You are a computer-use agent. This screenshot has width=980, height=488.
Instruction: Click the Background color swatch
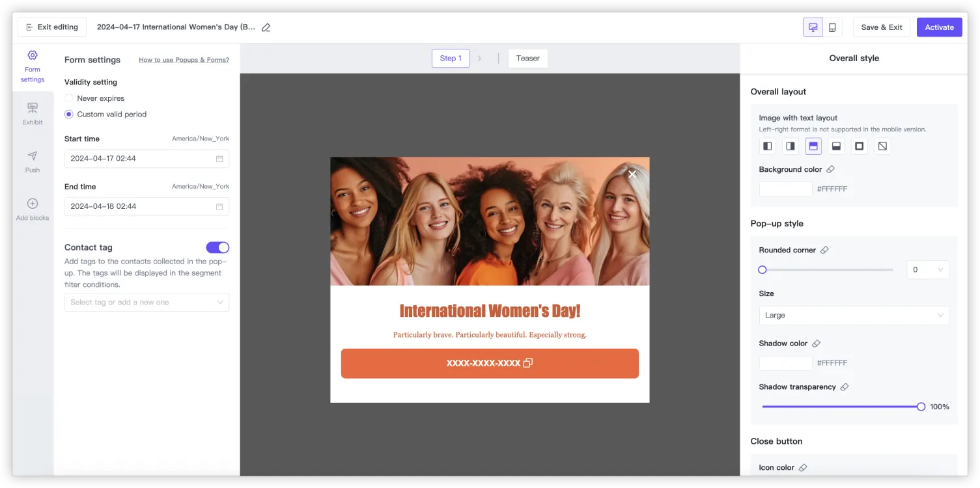(x=785, y=189)
